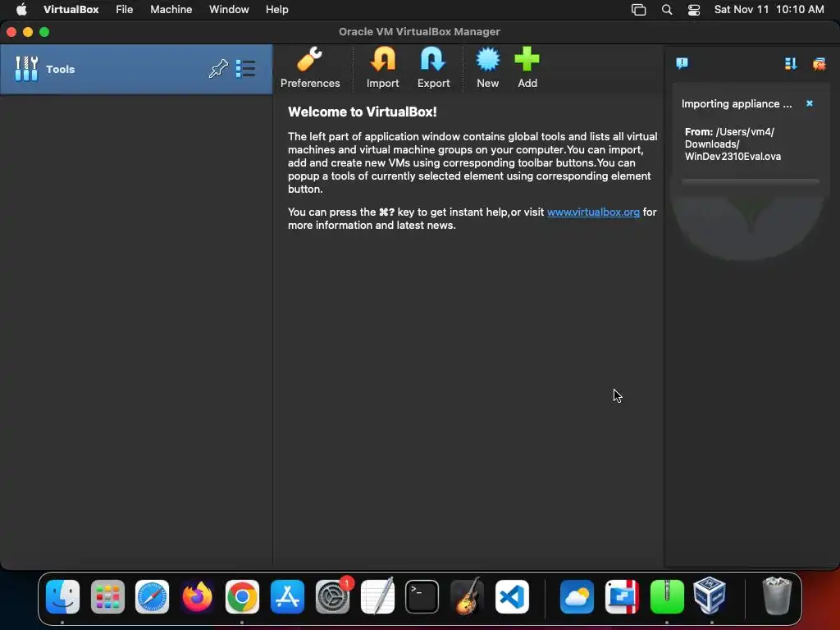Pin the Tools pane with pushpin icon
Viewport: 840px width, 630px height.
click(x=218, y=69)
